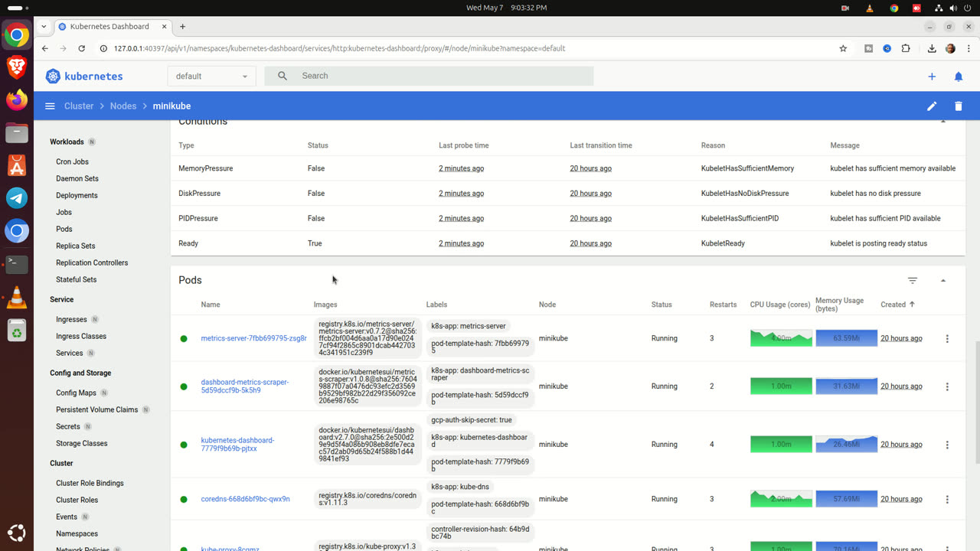980x551 pixels.
Task: Click the browser reload button
Action: [x=82, y=48]
